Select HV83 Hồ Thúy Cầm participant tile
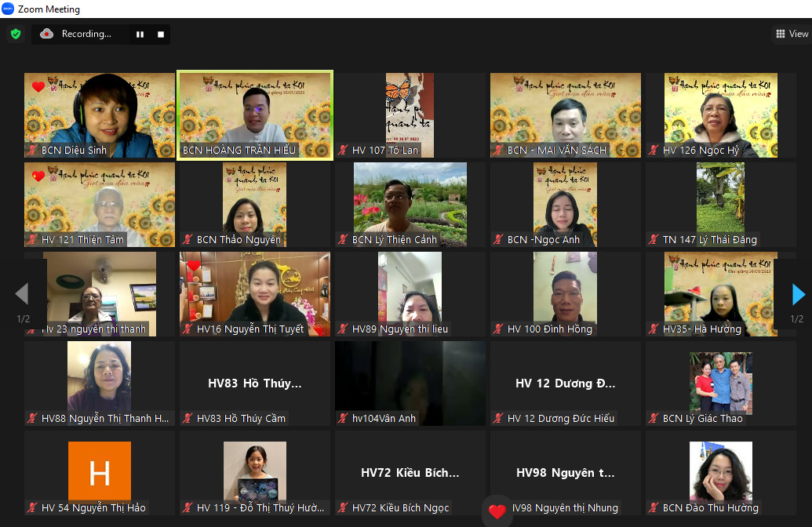 pyautogui.click(x=255, y=383)
